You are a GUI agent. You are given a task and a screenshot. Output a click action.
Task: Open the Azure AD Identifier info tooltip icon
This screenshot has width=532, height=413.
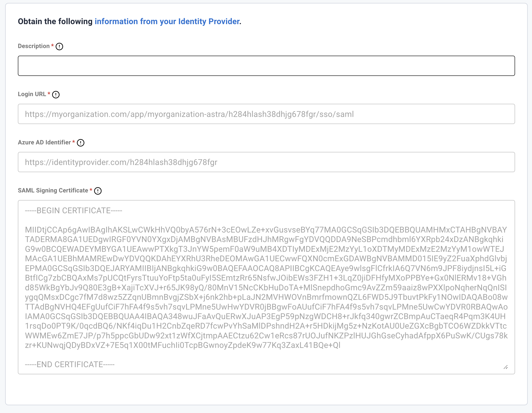coord(81,143)
